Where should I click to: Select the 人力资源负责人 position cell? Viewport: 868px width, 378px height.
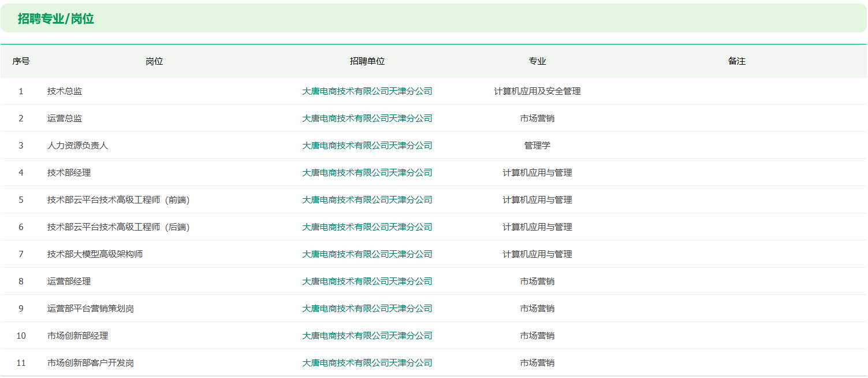78,146
